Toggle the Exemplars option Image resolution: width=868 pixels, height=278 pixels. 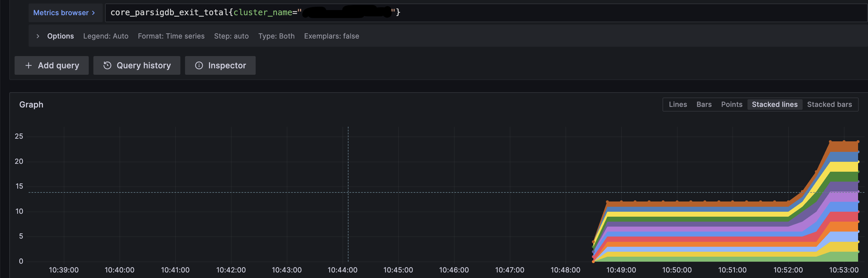(332, 36)
